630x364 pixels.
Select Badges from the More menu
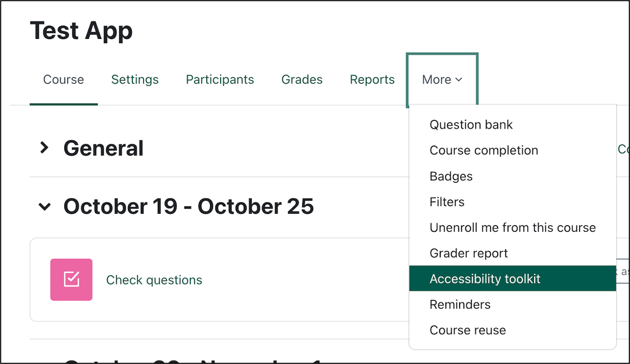[x=450, y=176]
